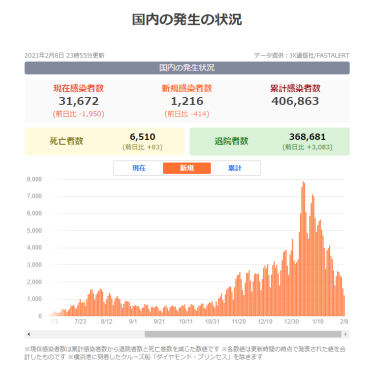Click the empty scrollbar track left of thumb
Viewport: 365px width, 365px height.
(x=88, y=334)
